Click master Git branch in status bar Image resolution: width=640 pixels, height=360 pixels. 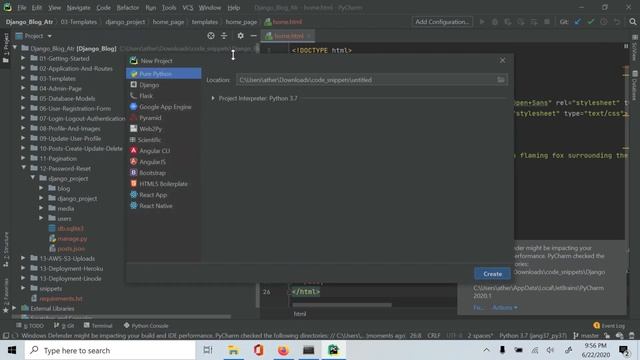click(586, 336)
